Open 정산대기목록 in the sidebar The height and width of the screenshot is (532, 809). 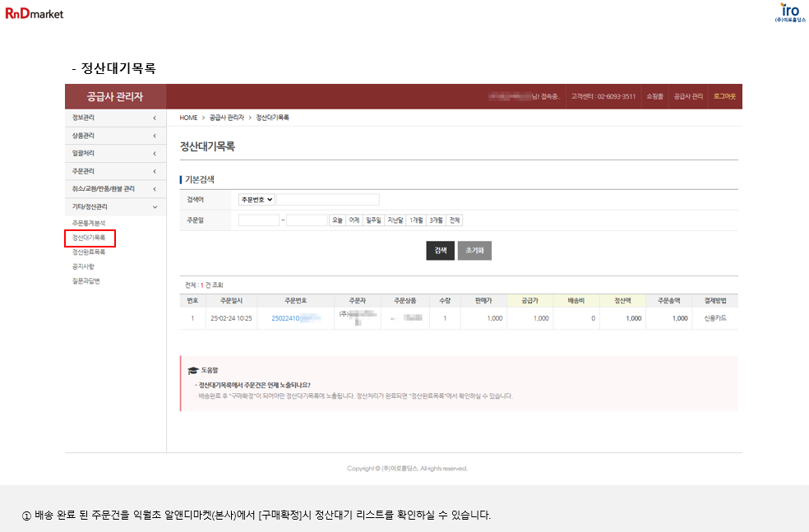pos(89,238)
